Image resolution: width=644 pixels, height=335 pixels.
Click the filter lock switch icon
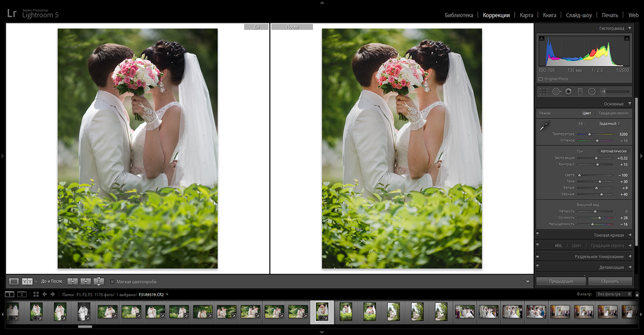(637, 295)
